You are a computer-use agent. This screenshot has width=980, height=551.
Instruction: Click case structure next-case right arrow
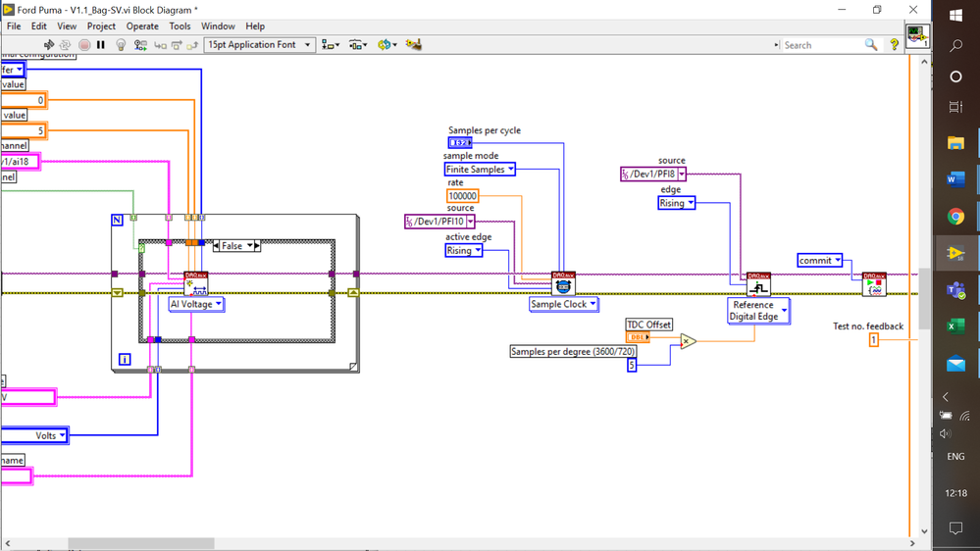click(257, 246)
